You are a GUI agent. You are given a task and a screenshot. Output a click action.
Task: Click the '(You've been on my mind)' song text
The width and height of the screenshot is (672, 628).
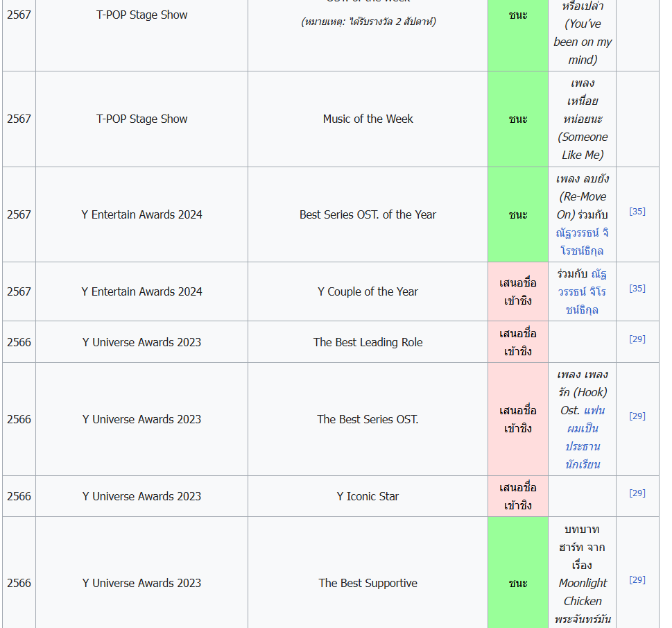click(583, 42)
